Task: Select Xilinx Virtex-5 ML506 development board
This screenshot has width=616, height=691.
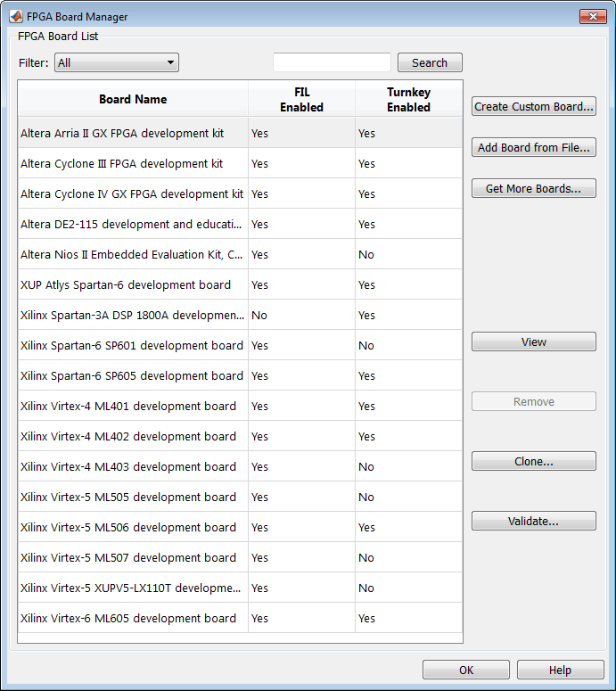Action: [240, 528]
